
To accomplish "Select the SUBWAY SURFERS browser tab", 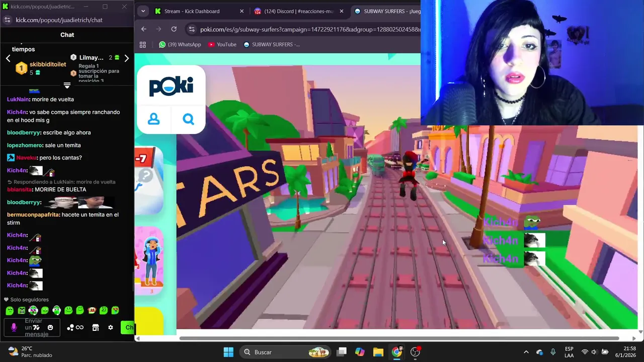I will tap(387, 11).
